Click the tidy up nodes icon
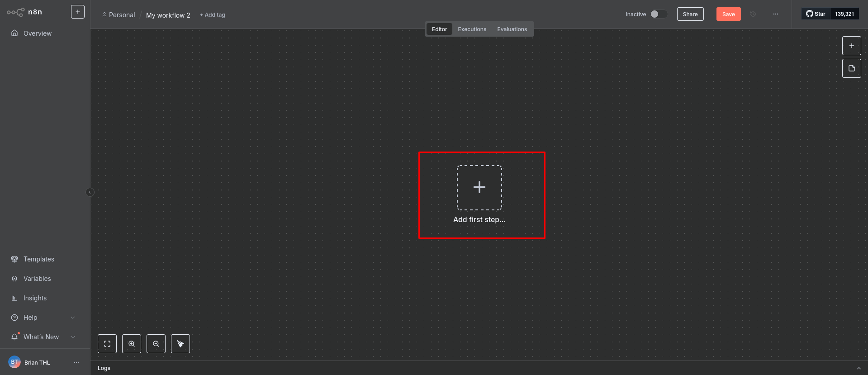The width and height of the screenshot is (868, 375). click(x=180, y=344)
